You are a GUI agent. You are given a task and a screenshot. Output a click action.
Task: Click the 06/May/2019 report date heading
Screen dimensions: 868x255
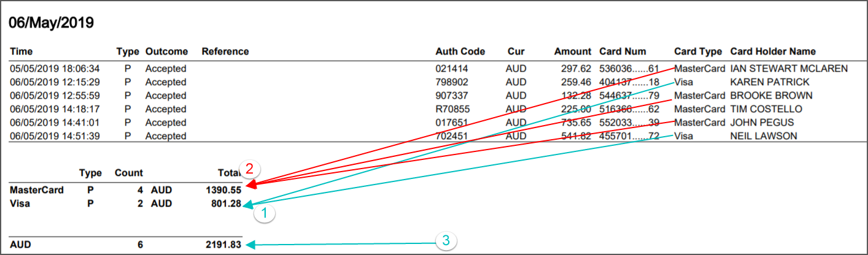[50, 23]
